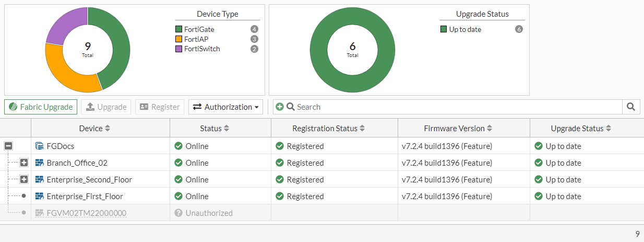Click the FGDocs root device icon

coord(39,146)
